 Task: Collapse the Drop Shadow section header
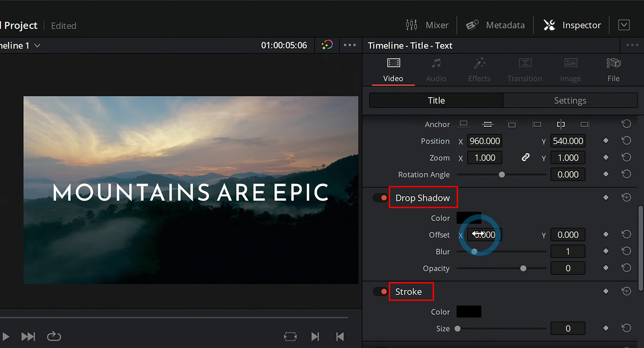(423, 198)
